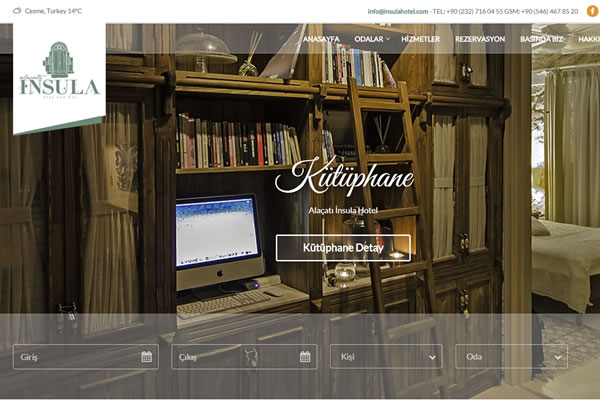Open the ODALAR menu
600x400 pixels.
[368, 39]
